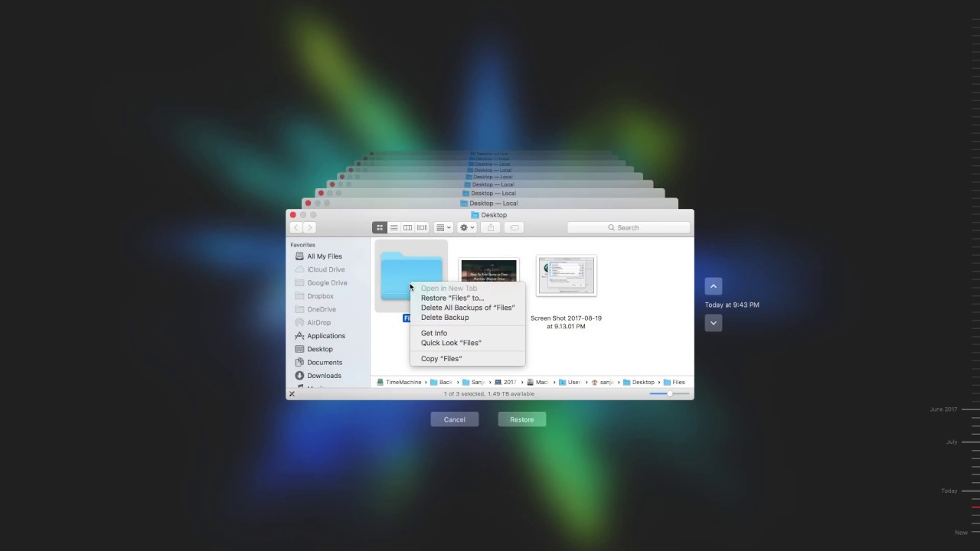Click the Share toolbar icon
The width and height of the screenshot is (980, 551).
pos(491,227)
